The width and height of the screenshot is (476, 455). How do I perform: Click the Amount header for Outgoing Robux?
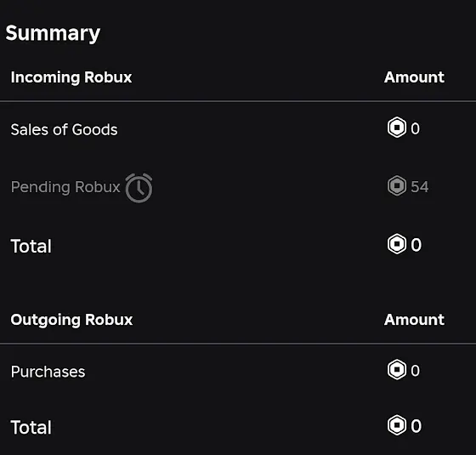[x=415, y=320]
